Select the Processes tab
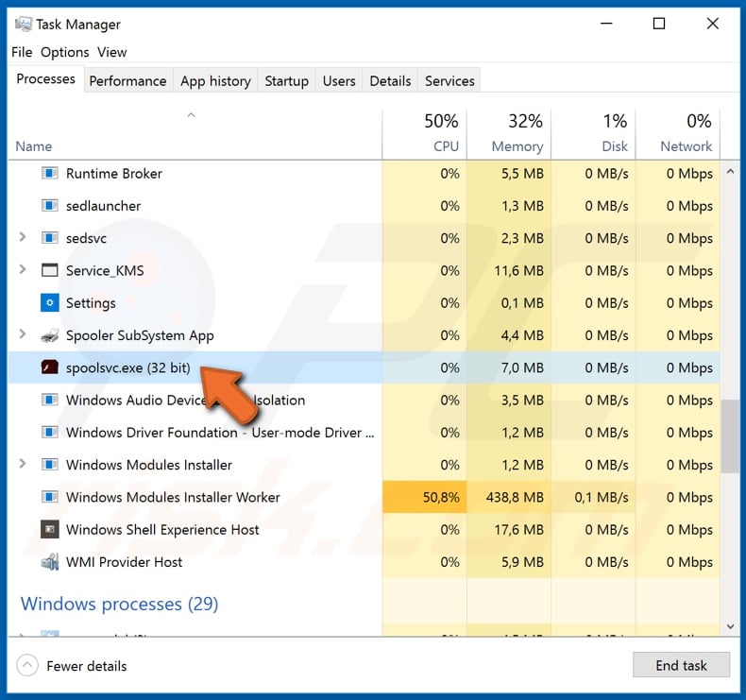Viewport: 746px width, 700px height. [45, 79]
